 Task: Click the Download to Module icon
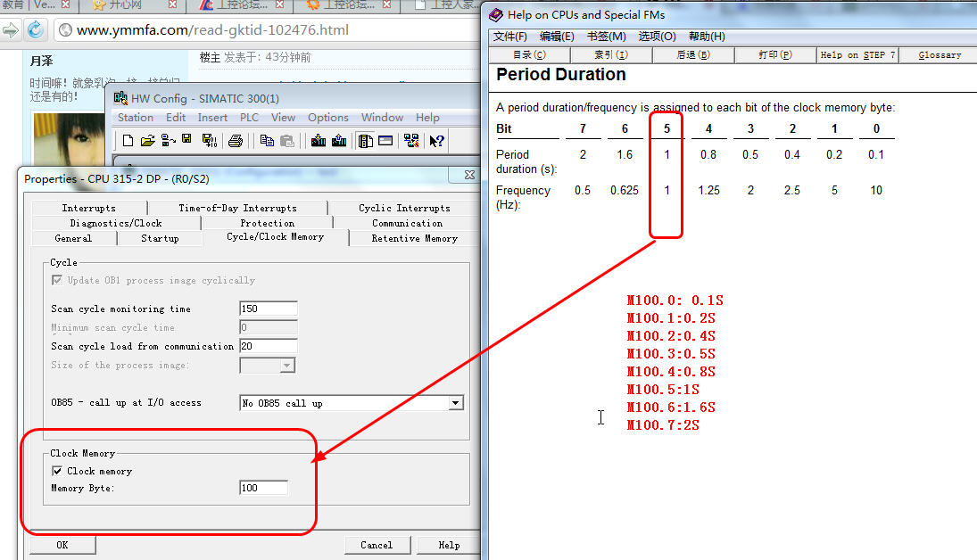coord(319,140)
